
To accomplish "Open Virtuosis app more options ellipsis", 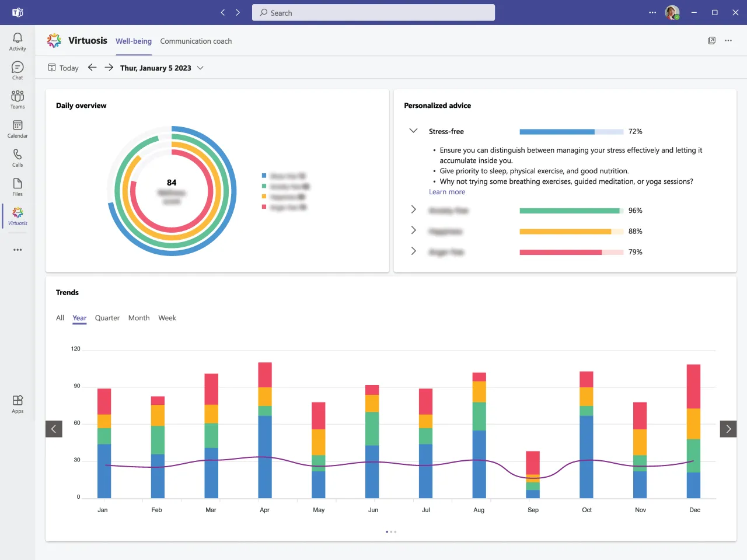I will click(728, 40).
